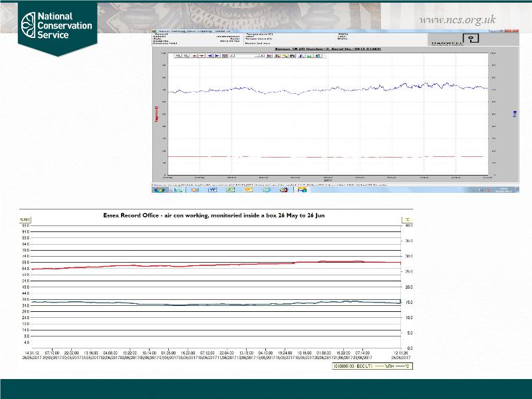The image size is (532, 399).
Task: Click the °C axis label on lower chart
Action: (406, 219)
